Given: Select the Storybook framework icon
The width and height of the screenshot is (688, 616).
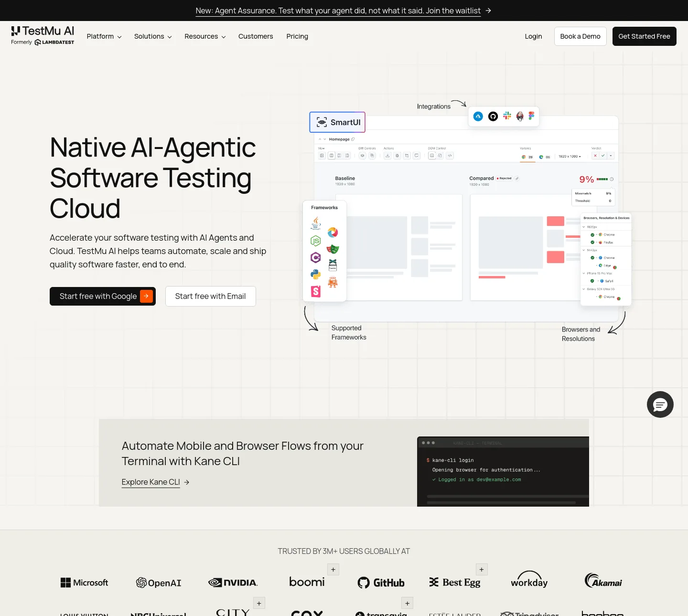Looking at the screenshot, I should [x=316, y=291].
